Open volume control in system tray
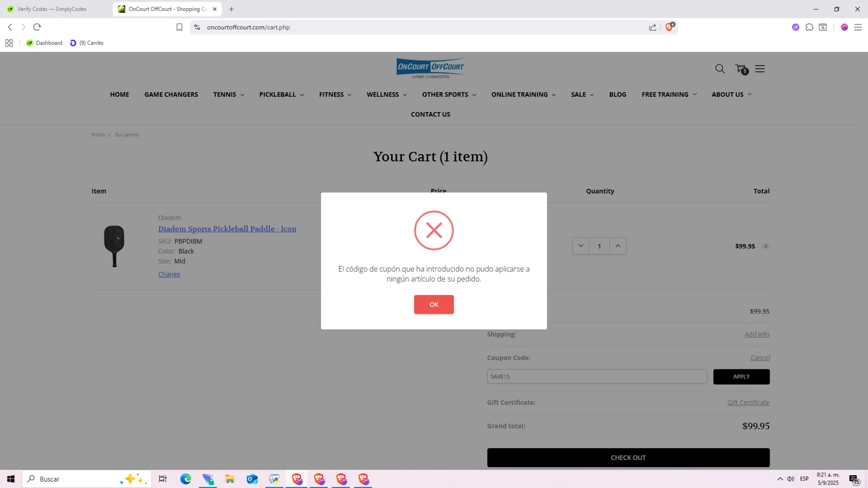 [790, 479]
